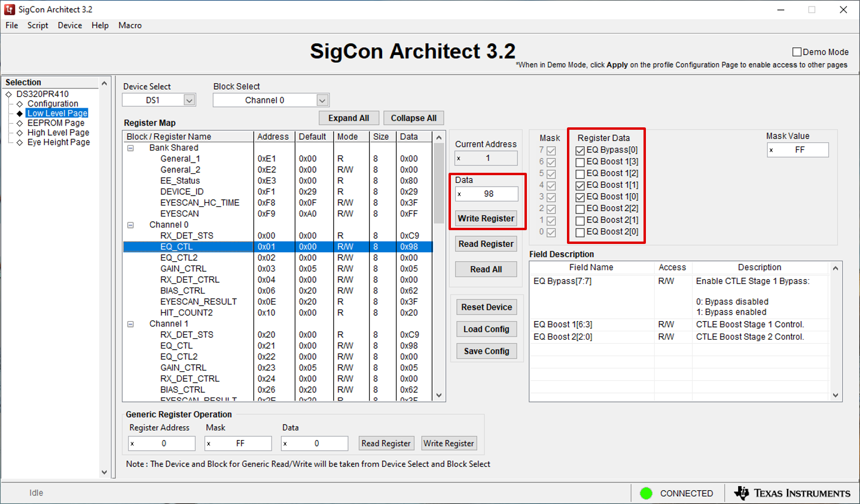Click the green connection status indicator
The image size is (860, 504).
point(646,493)
